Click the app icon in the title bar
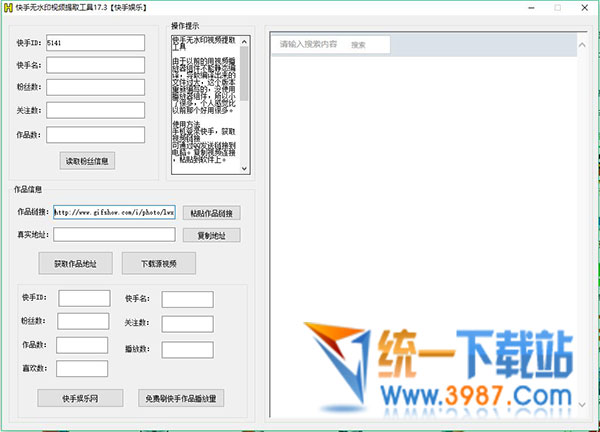This screenshot has height=432, width=600. [8, 8]
